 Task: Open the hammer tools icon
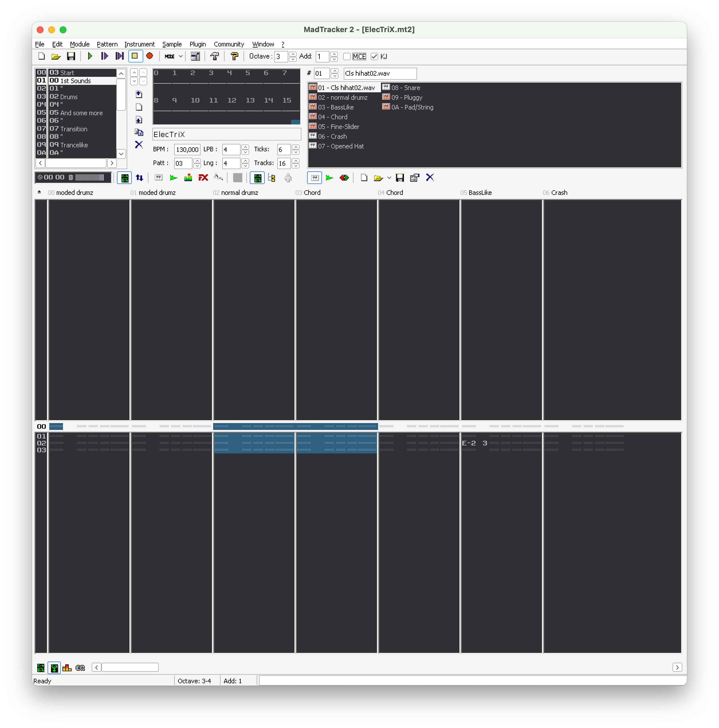(215, 56)
